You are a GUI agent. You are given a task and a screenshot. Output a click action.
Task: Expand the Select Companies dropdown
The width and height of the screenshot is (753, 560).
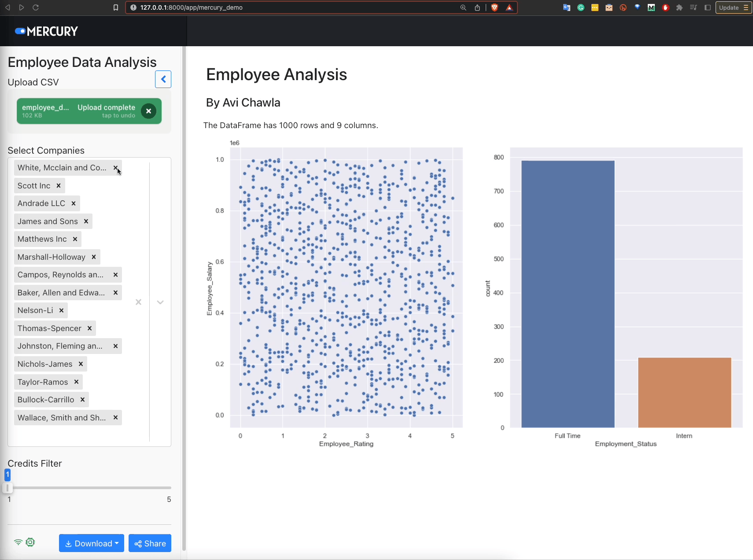pos(160,302)
